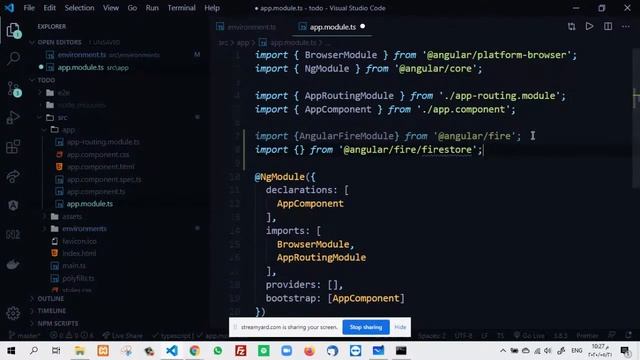Select the app.module.ts editor tab
The width and height of the screenshot is (640, 360).
coord(332,27)
